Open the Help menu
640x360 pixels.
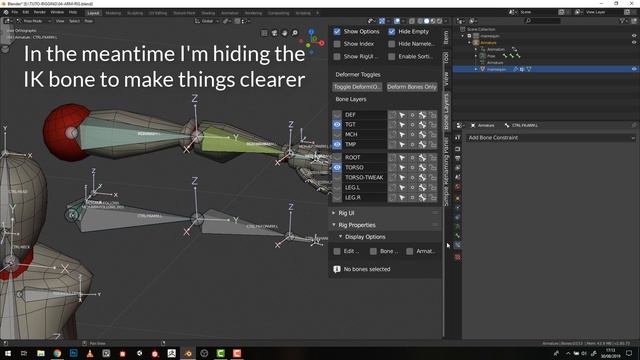73,13
